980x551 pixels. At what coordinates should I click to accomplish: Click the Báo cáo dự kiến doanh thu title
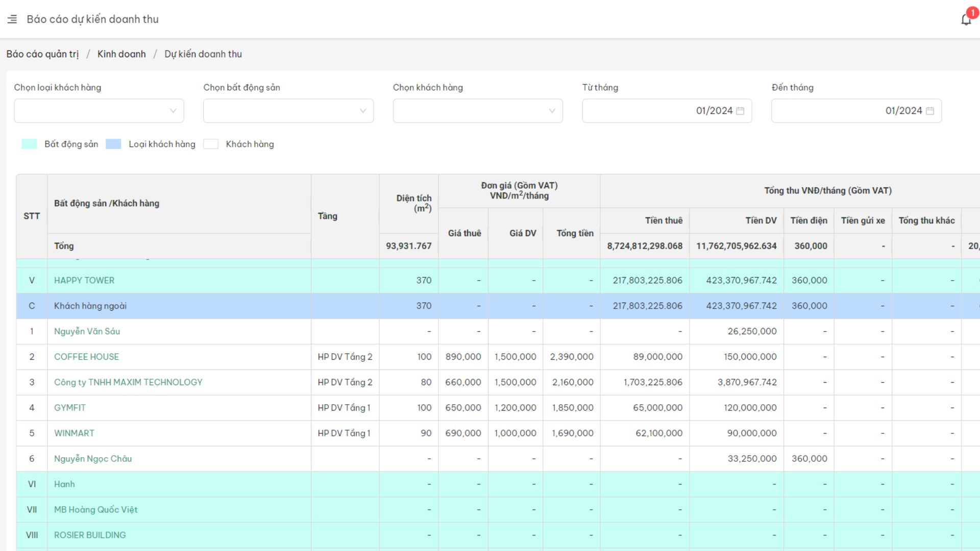click(x=92, y=19)
